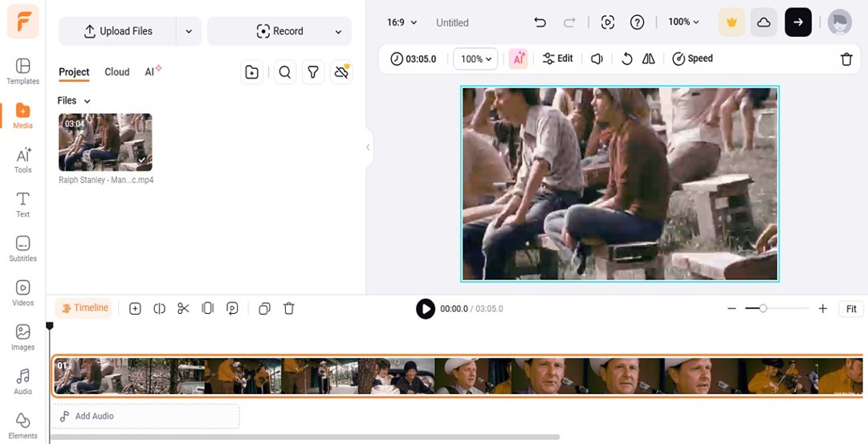Click the Upload Files button
This screenshot has width=868, height=444.
coord(117,31)
